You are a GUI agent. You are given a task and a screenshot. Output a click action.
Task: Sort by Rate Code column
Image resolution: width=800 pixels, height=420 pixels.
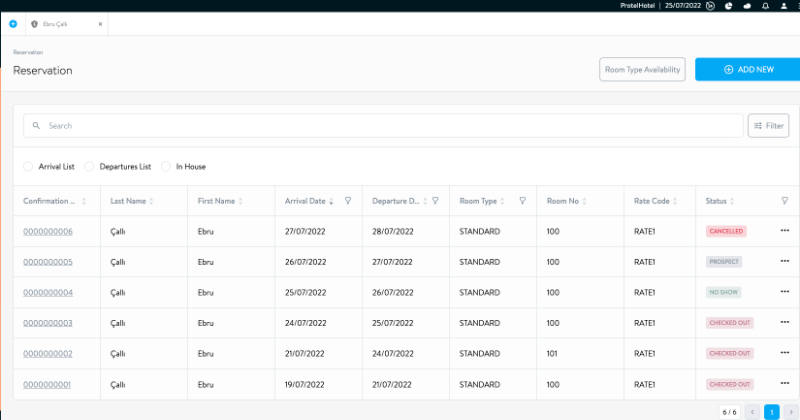[674, 201]
